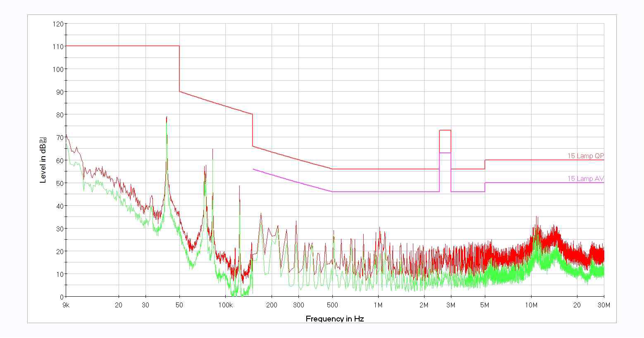Click the '120' level axis label
Viewport: 644px width, 338px height.
pyautogui.click(x=58, y=24)
